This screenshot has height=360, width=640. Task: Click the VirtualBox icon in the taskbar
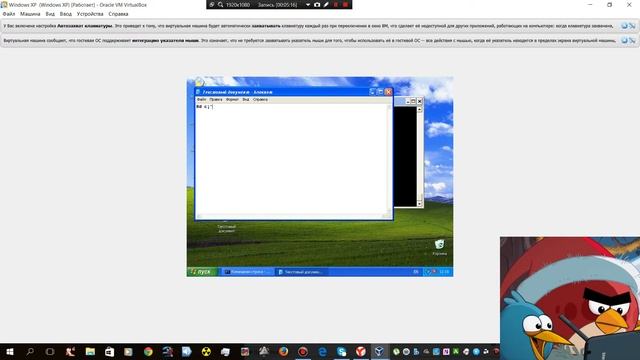380,351
